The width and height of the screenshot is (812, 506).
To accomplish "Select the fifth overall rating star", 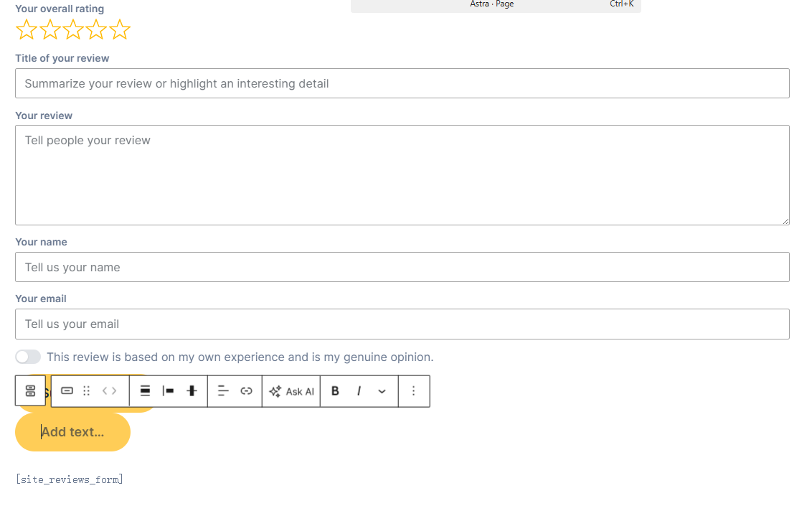I will pos(120,29).
